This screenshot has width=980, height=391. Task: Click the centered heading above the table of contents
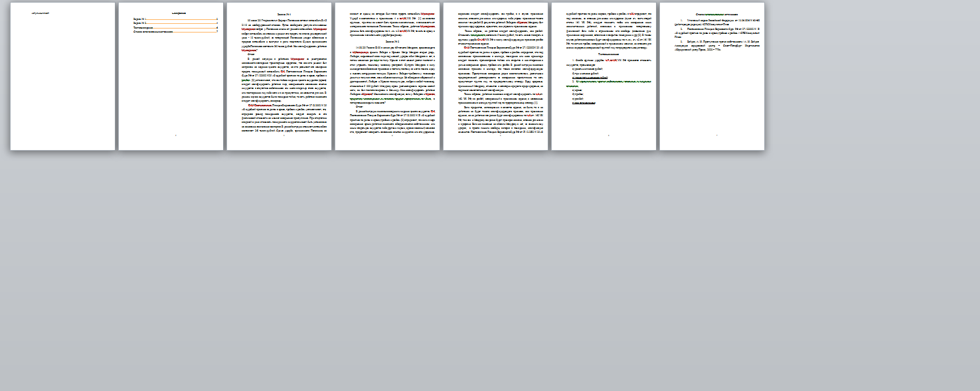(179, 13)
